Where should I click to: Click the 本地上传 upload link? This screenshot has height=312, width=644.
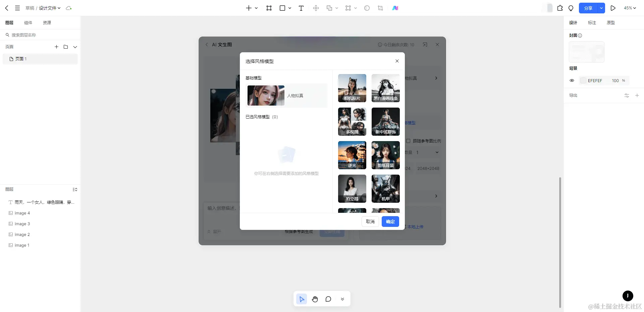(x=416, y=227)
